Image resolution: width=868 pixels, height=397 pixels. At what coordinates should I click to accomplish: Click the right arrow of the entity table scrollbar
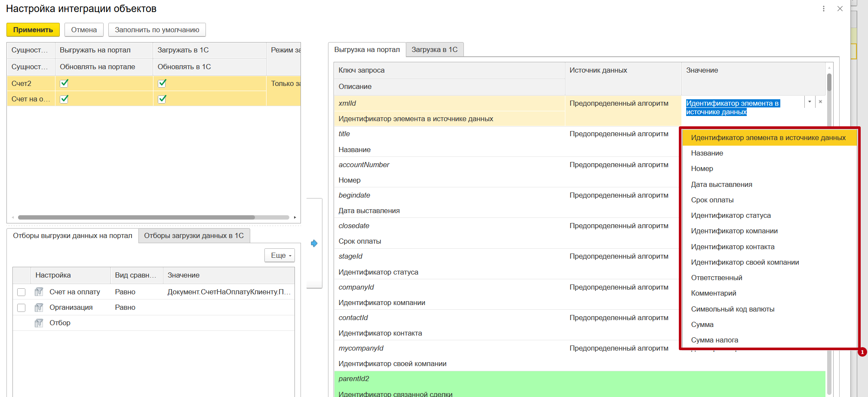point(295,217)
